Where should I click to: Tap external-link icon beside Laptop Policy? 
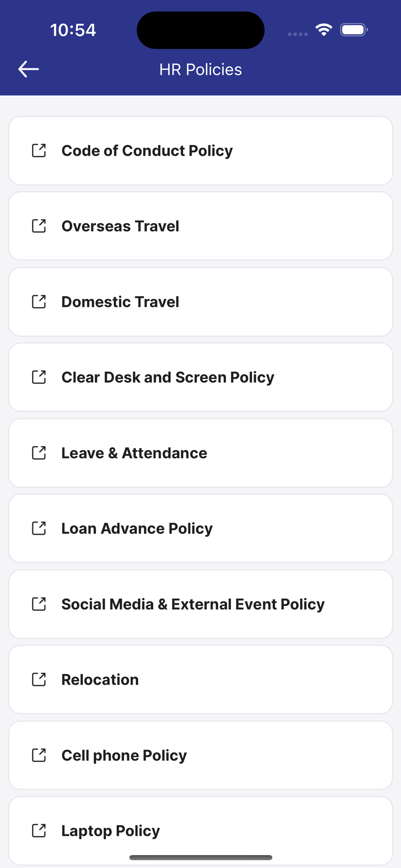tap(39, 831)
